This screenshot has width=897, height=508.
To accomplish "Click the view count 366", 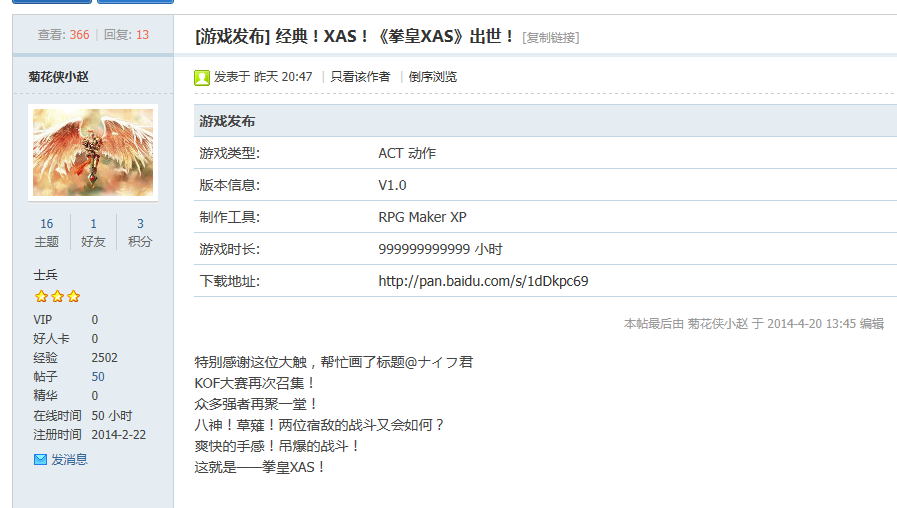I will coord(80,35).
